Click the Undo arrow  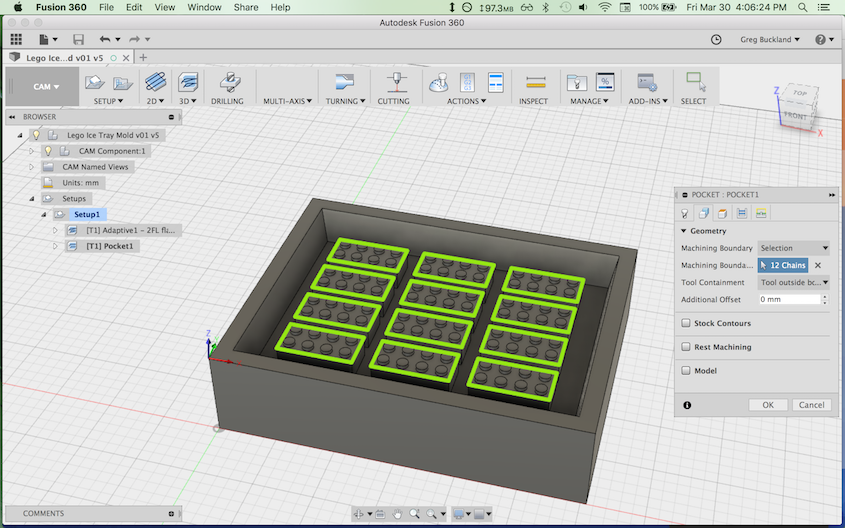coord(105,39)
